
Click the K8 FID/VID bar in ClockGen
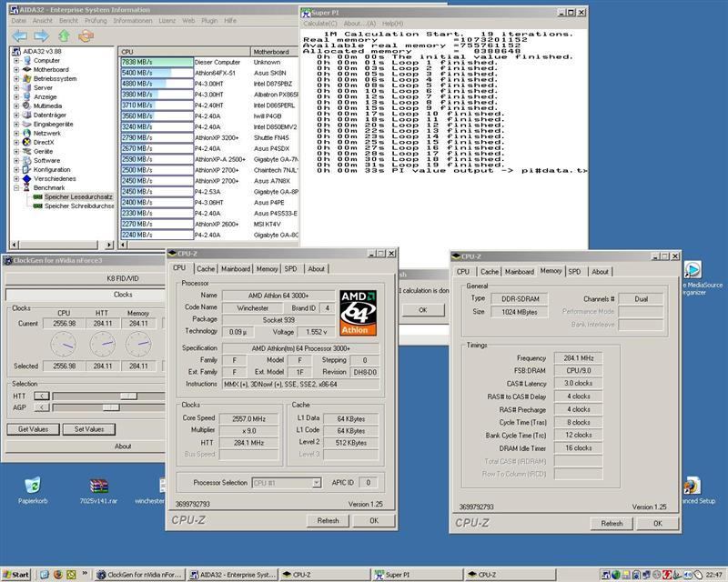pyautogui.click(x=86, y=278)
